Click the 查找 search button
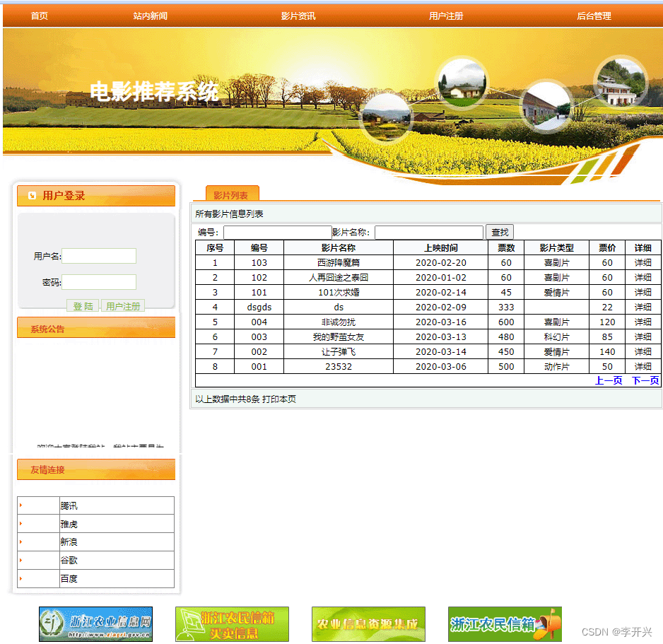Screen dimensions: 663x644 (500, 232)
